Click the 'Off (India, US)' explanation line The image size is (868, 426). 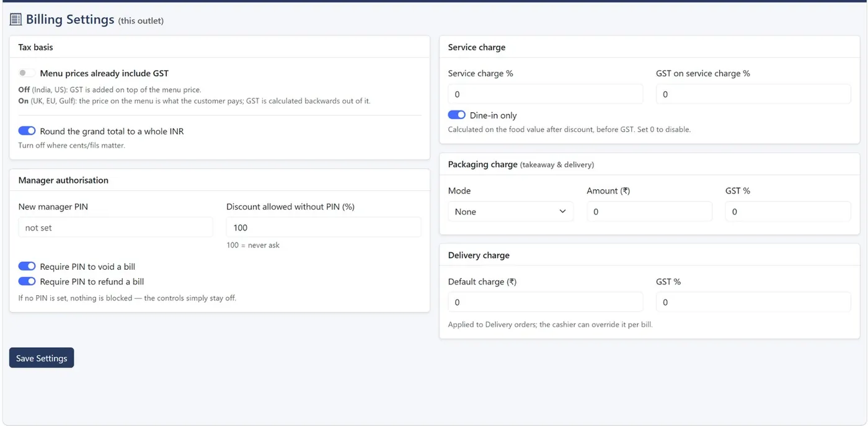tap(110, 90)
